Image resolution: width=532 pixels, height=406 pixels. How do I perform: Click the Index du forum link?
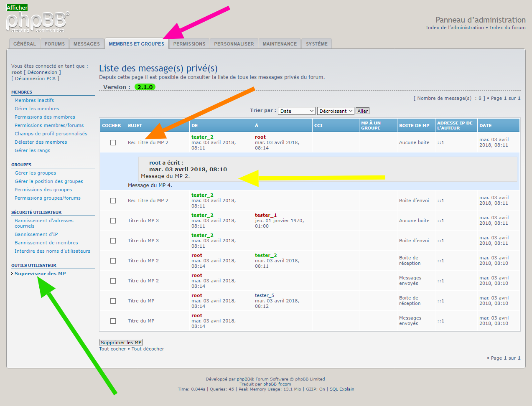507,28
